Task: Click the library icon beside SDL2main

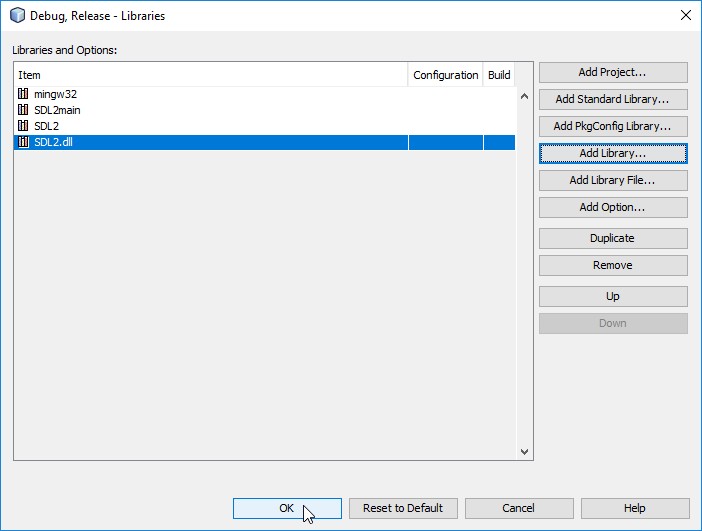Action: (x=23, y=110)
